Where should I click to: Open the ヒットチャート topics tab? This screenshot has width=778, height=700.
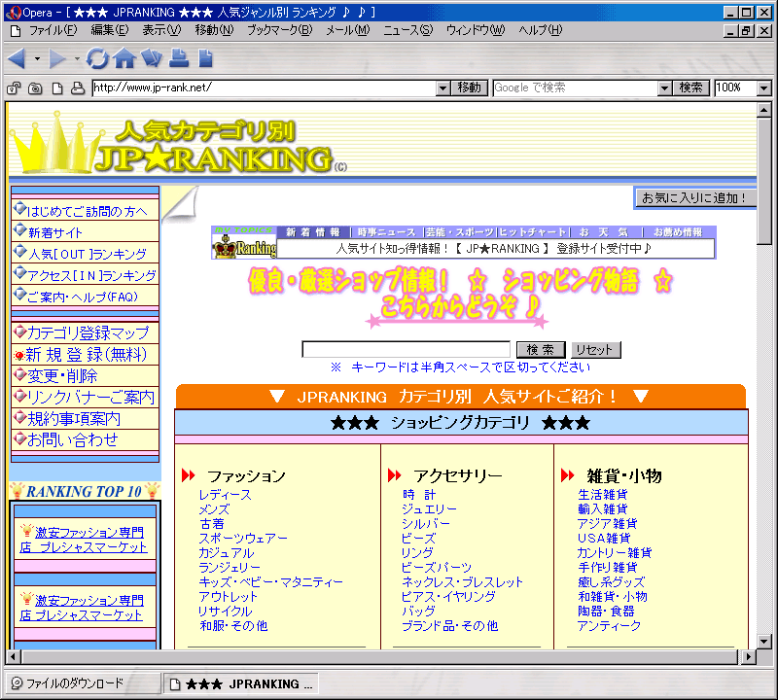[532, 232]
